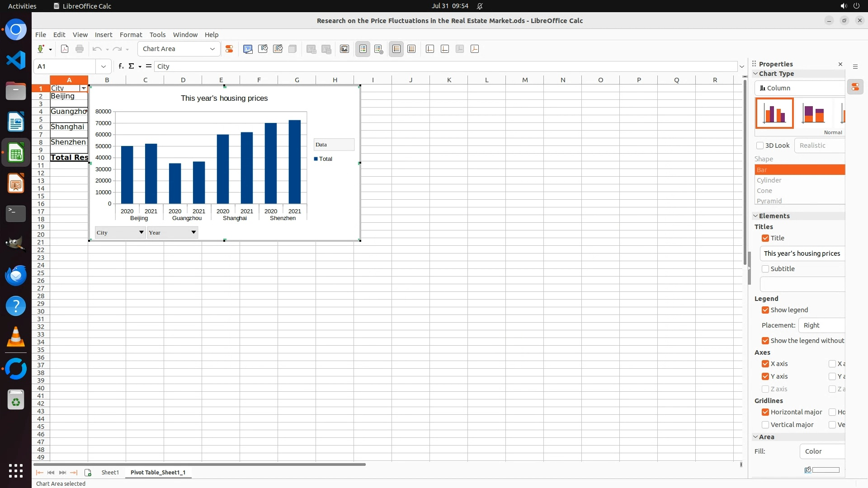Viewport: 868px width, 488px height.
Task: Collapse the Elements section
Action: click(x=755, y=216)
